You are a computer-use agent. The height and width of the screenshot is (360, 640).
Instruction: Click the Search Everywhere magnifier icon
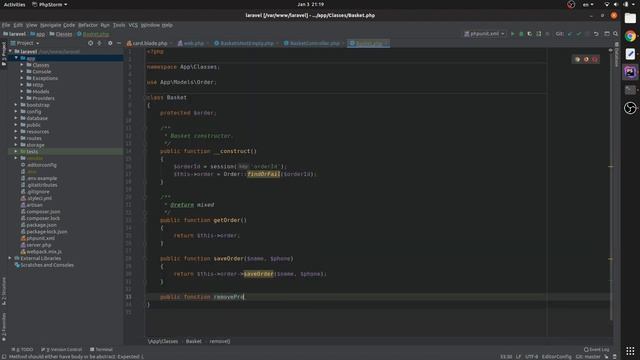click(x=616, y=34)
